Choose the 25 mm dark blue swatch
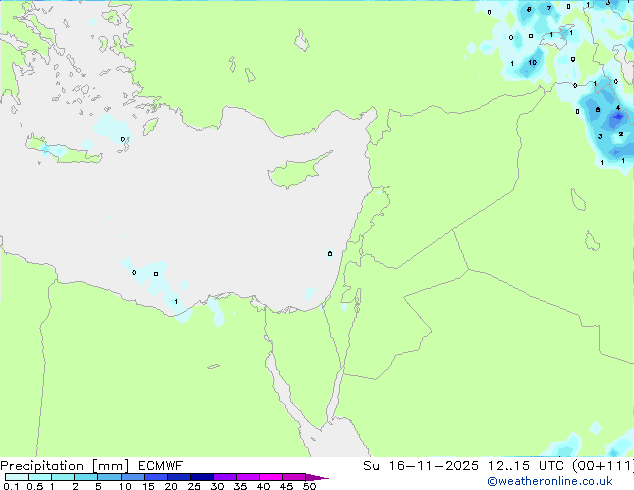Viewport: 634px width, 490px height. click(201, 477)
